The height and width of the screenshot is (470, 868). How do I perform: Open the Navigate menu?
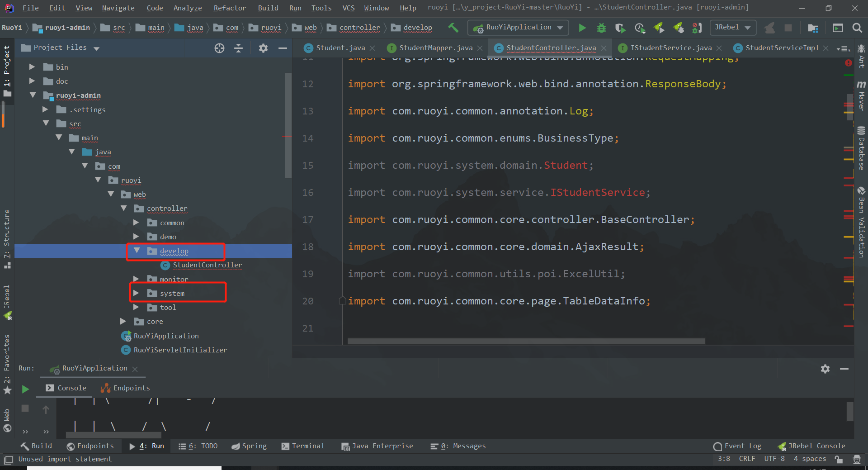pyautogui.click(x=118, y=8)
